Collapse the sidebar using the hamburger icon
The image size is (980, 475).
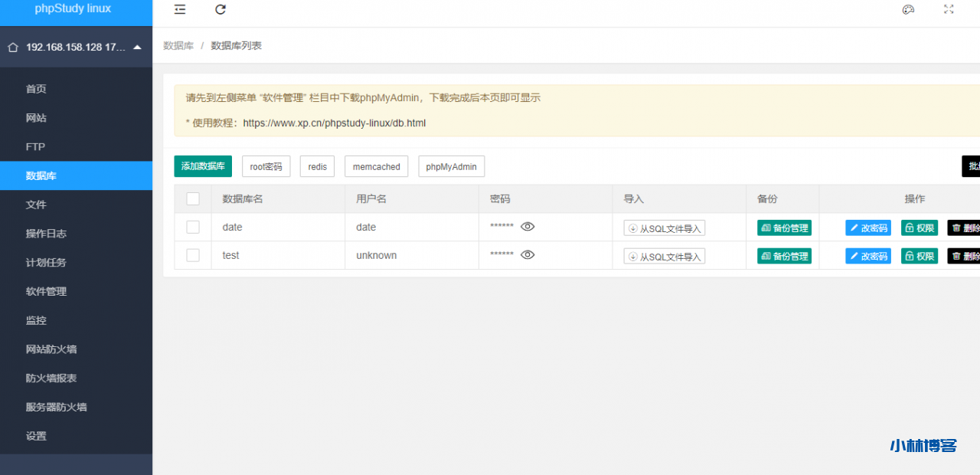click(180, 10)
